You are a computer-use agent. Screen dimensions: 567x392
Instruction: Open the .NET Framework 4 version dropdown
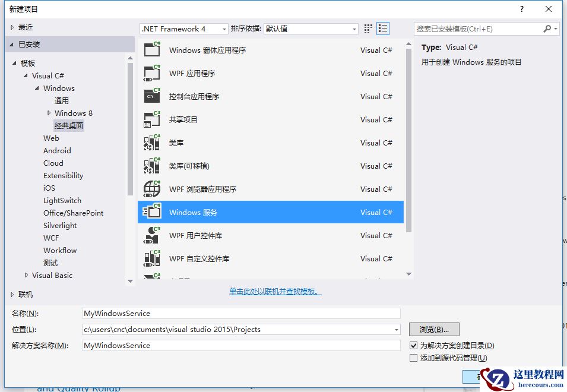point(223,28)
